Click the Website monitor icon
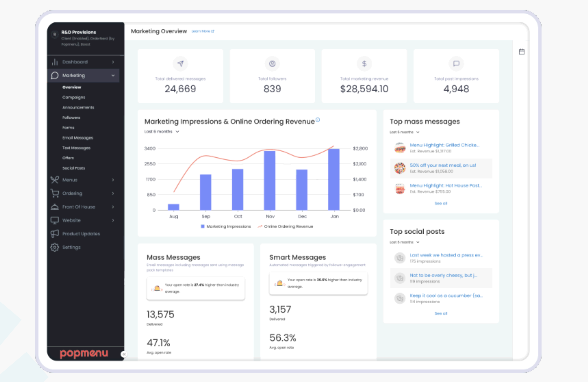Viewport: 588px width, 382px height. (x=55, y=220)
